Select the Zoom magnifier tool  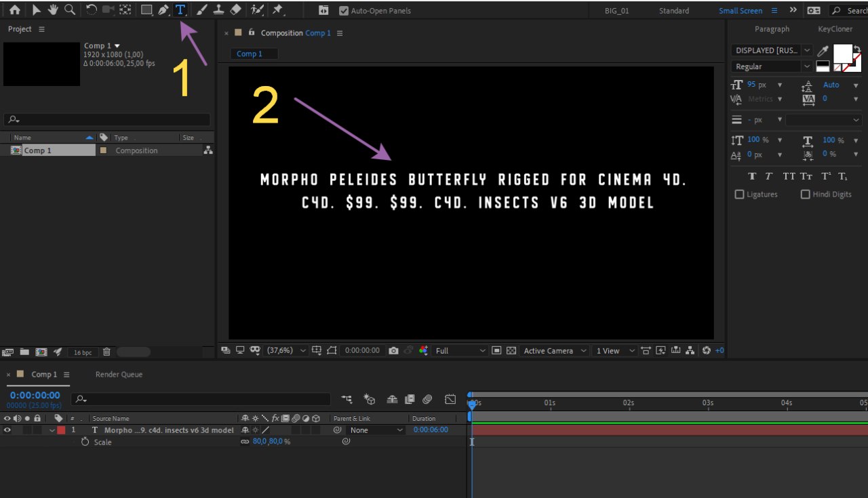point(69,10)
